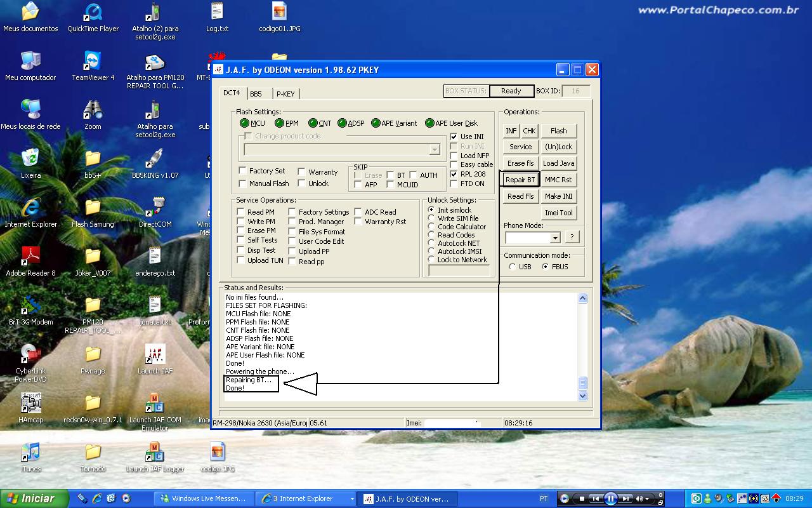Select the redsn0w-win_0.7.1 folder icon

click(x=93, y=408)
